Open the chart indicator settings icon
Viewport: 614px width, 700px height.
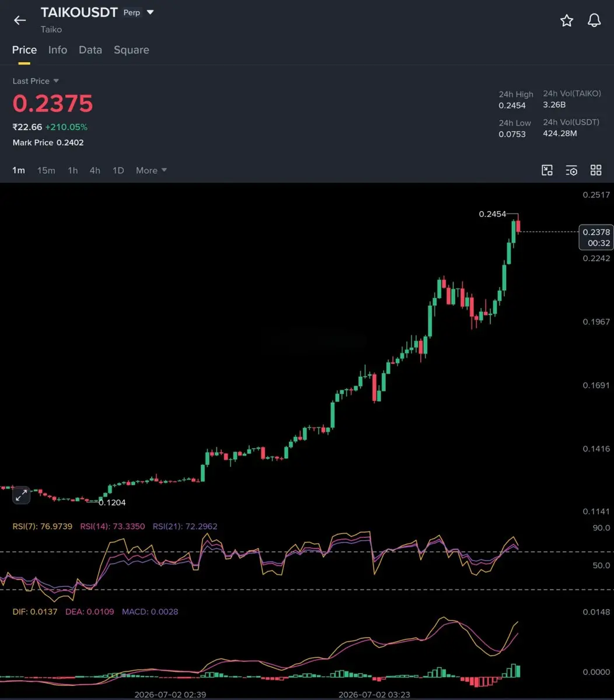(571, 170)
